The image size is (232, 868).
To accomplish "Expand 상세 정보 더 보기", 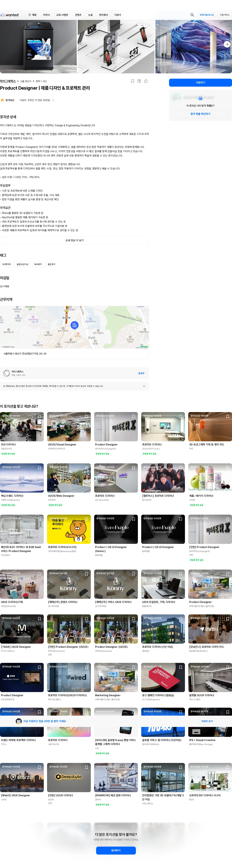I will pyautogui.click(x=75, y=240).
